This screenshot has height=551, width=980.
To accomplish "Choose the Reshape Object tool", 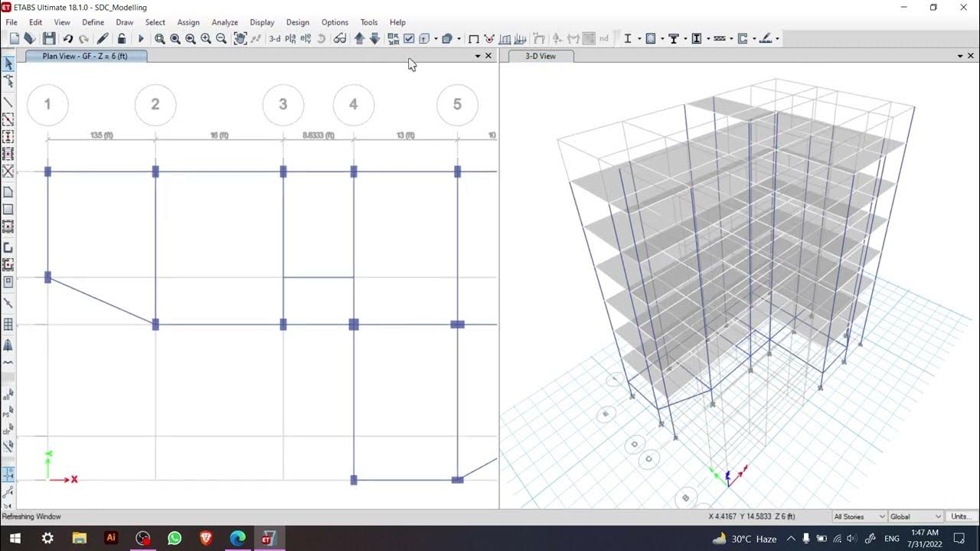I will tap(8, 81).
